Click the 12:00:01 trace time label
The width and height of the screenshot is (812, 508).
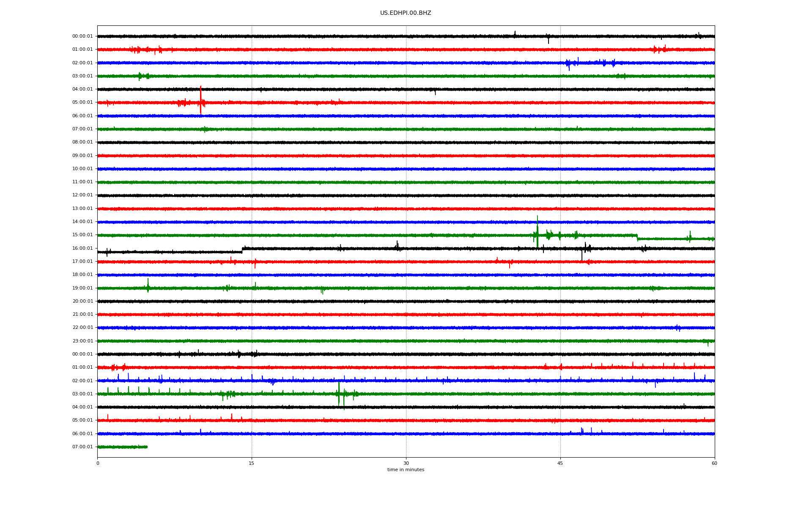82,195
